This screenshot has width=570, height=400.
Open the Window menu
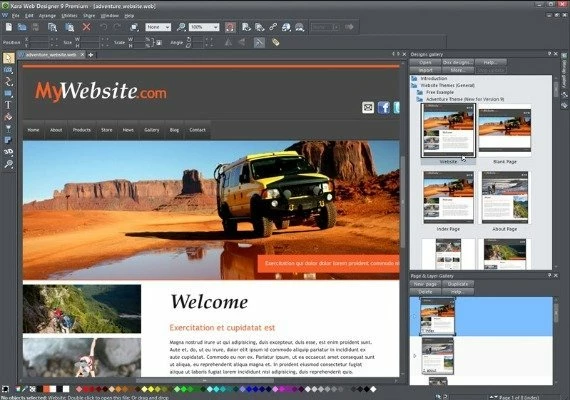coord(109,16)
